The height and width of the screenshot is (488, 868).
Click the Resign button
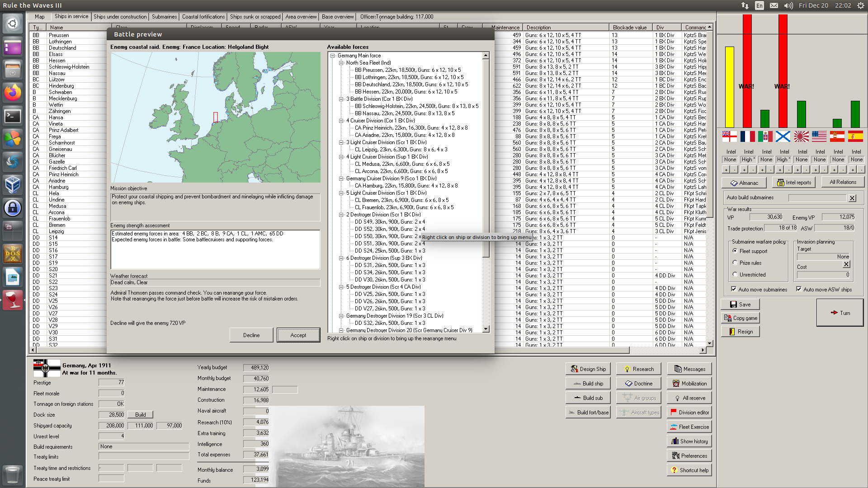740,332
